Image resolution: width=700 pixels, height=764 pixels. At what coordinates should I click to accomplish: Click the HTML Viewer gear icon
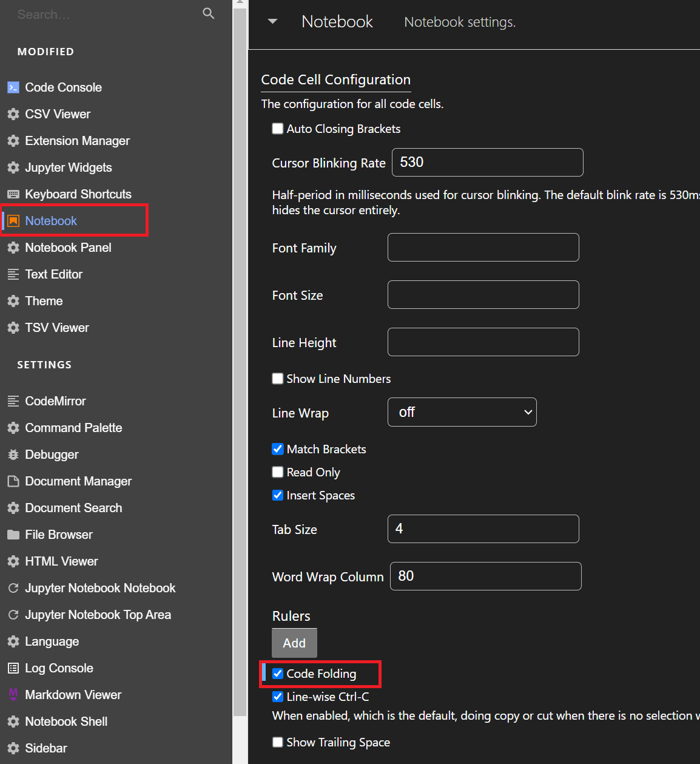click(x=13, y=561)
